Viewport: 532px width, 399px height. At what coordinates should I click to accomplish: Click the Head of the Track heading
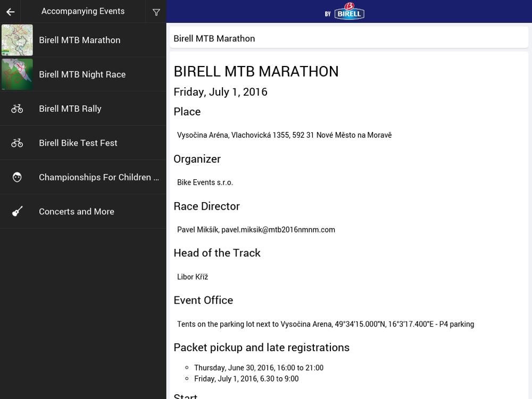217,253
